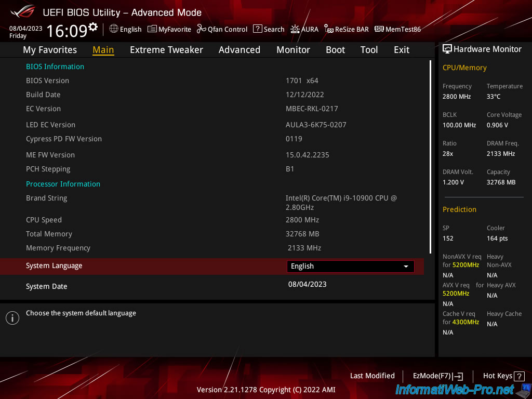
Task: Click the System Language dropdown arrow
Action: pos(406,267)
